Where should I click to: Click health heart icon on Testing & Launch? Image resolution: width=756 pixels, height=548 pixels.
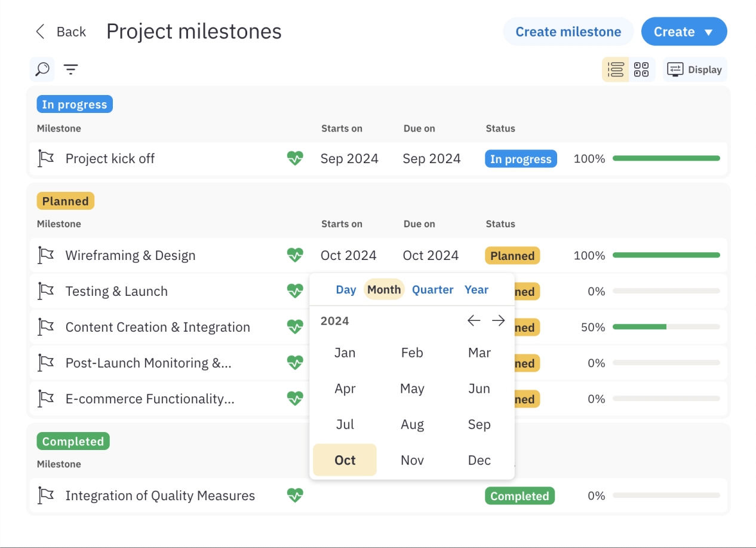tap(295, 291)
